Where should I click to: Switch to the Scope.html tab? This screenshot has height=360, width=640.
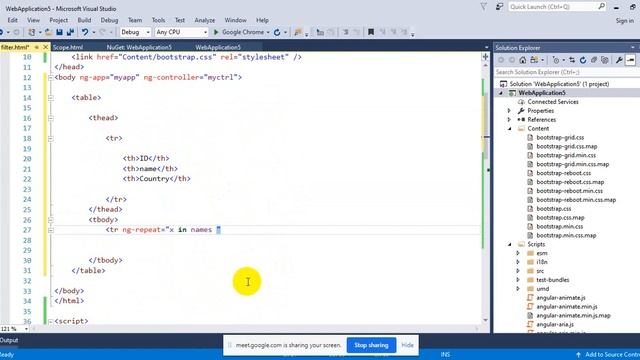click(68, 47)
